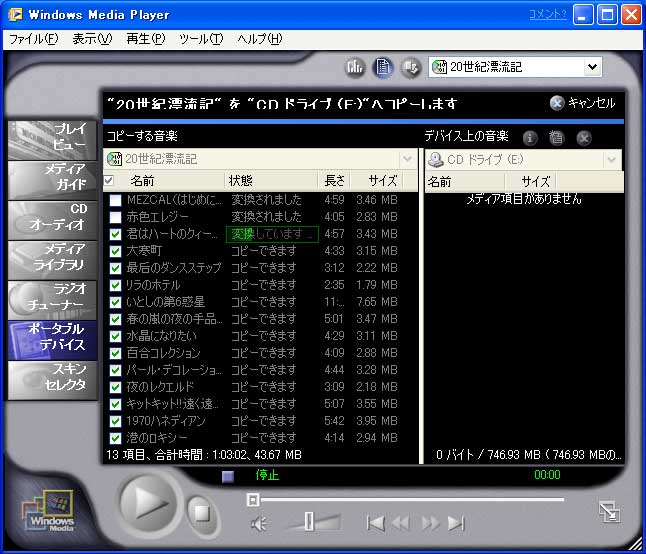Click the device delete trash icon
This screenshot has height=554, width=646.
(556, 138)
